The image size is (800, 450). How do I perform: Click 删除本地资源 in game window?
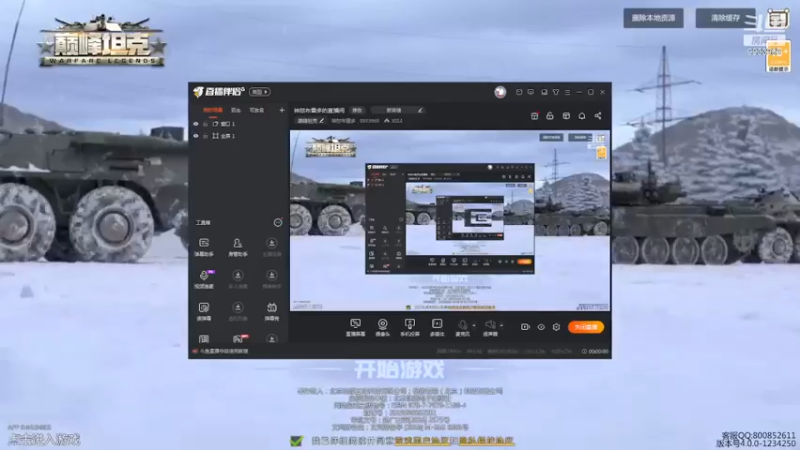click(653, 18)
